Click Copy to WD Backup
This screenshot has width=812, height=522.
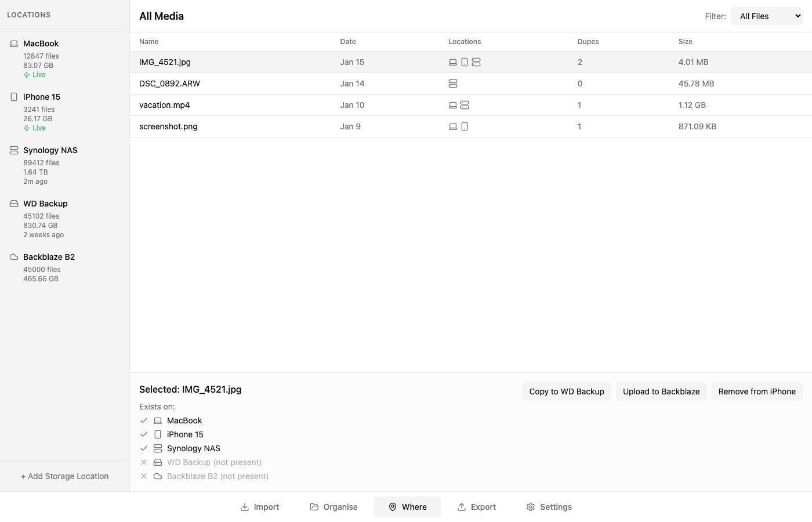[566, 391]
